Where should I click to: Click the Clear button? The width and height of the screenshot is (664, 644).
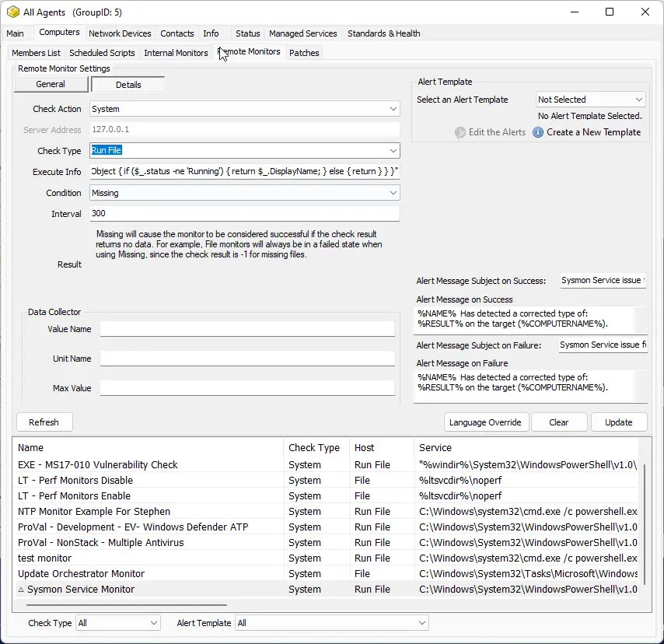click(x=559, y=422)
